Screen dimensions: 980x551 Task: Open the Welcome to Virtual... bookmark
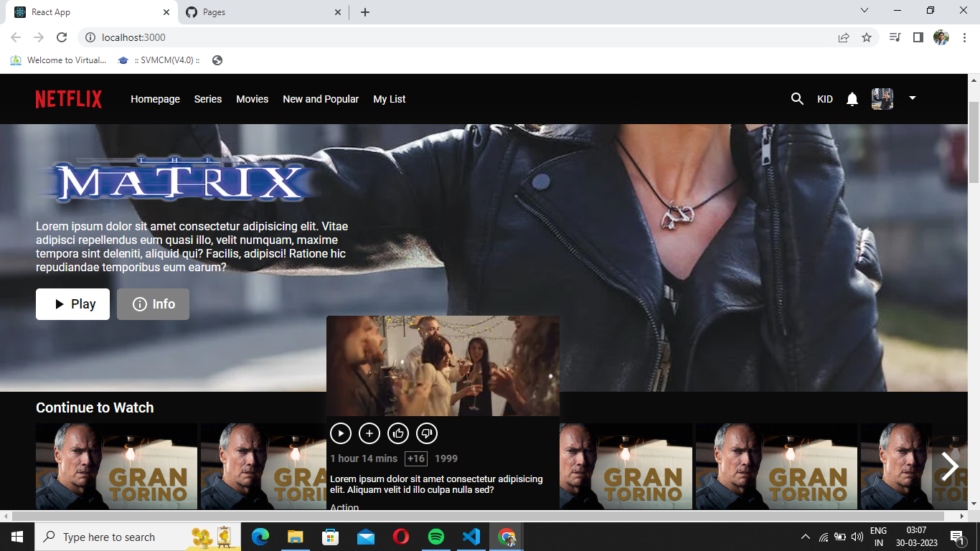(58, 60)
